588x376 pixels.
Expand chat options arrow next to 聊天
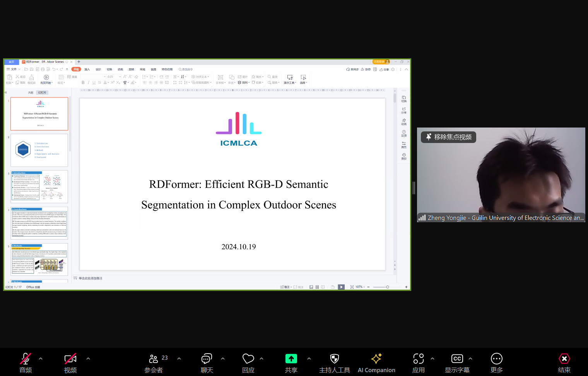coord(223,359)
